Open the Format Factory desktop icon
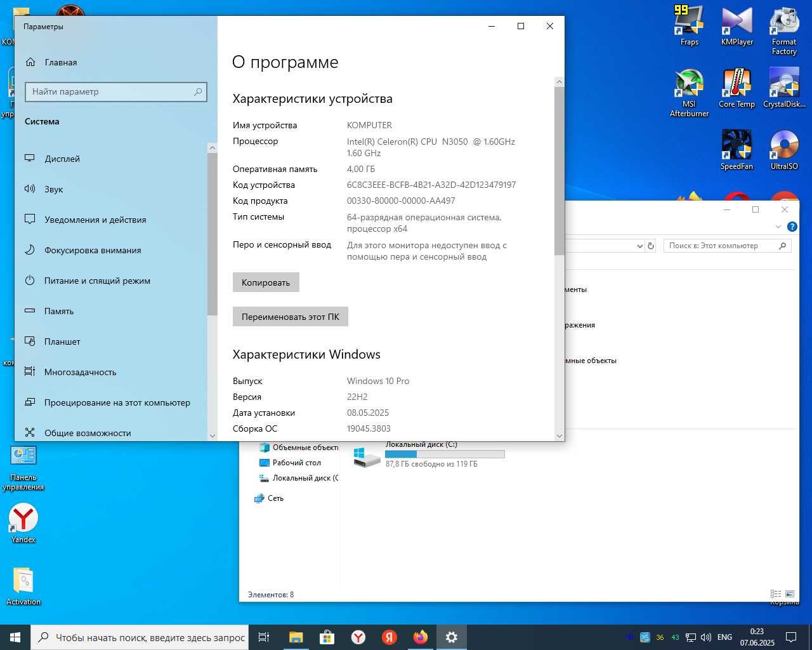The height and width of the screenshot is (650, 812). tap(784, 30)
